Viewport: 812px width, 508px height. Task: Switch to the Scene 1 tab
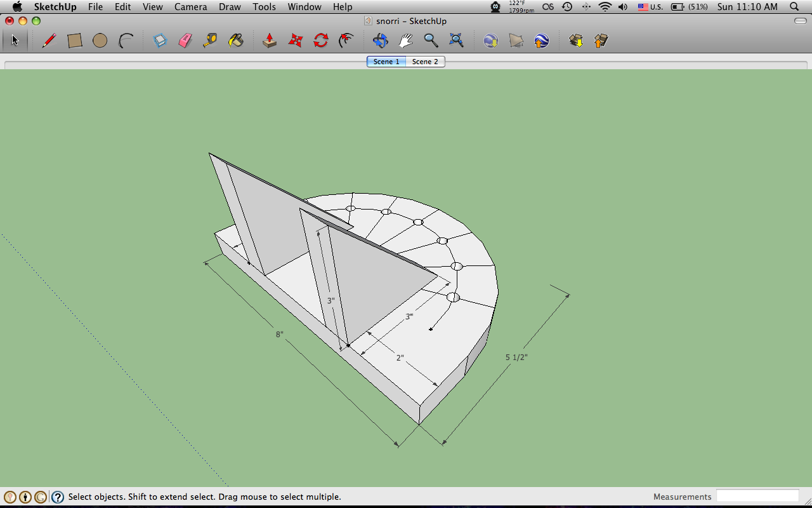[386, 62]
